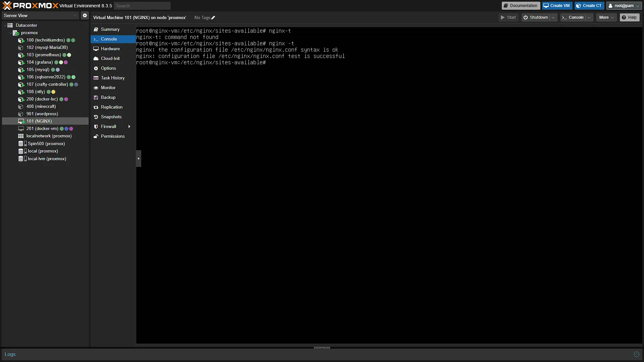
Task: Open the Documentation link
Action: coord(521,6)
